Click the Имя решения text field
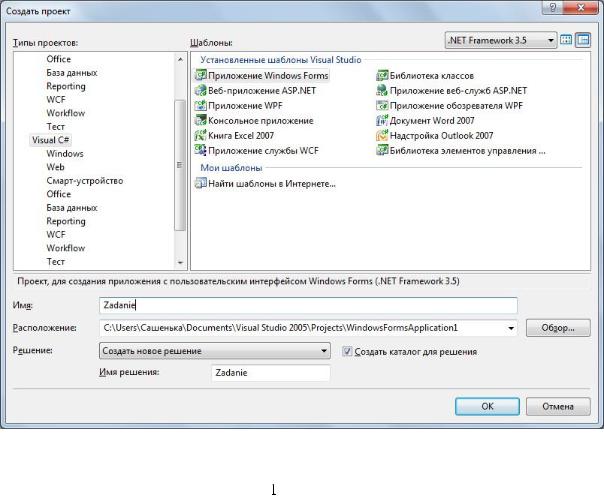This screenshot has width=604, height=499. pos(271,373)
